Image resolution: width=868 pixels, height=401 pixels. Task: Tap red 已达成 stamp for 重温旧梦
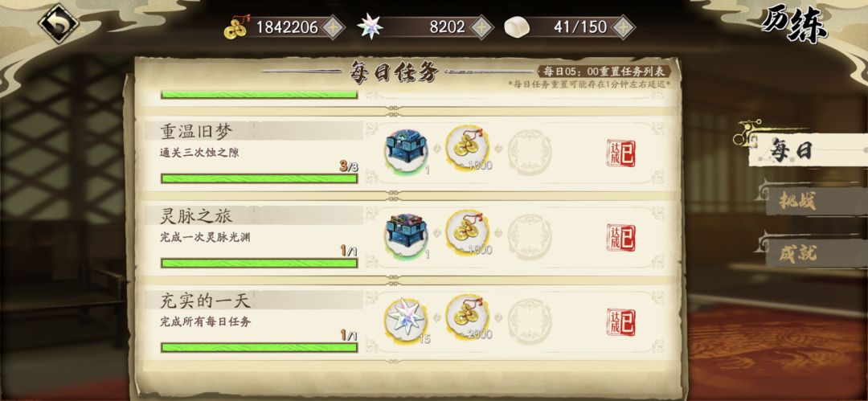(621, 153)
